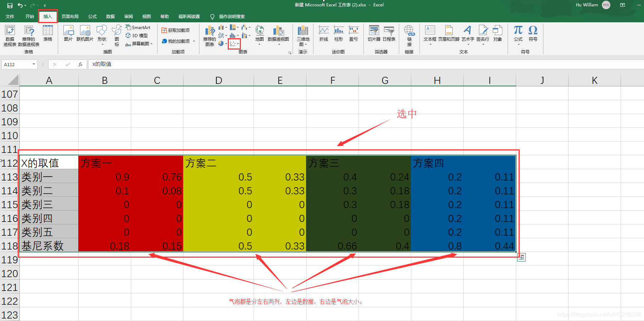Image resolution: width=644 pixels, height=321 pixels.
Task: Open the Foxit Reader (福昕阅读器) tab
Action: pos(189,17)
